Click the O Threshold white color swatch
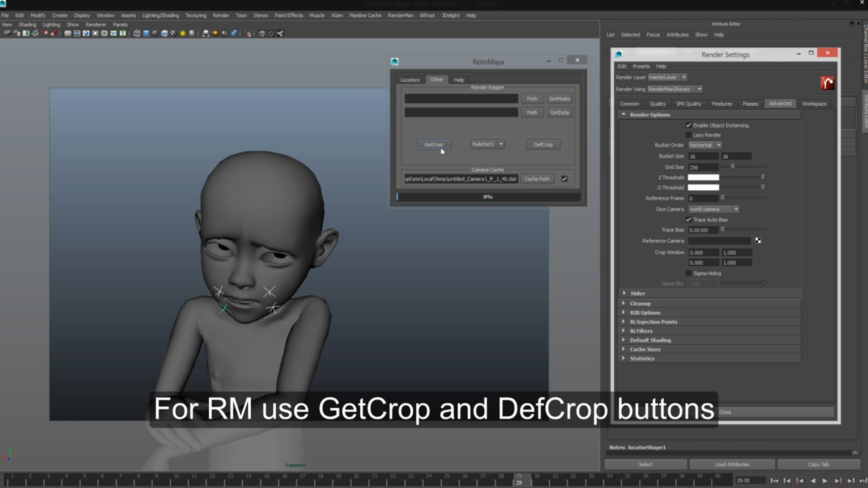Screen dimensions: 868x488 (703, 188)
